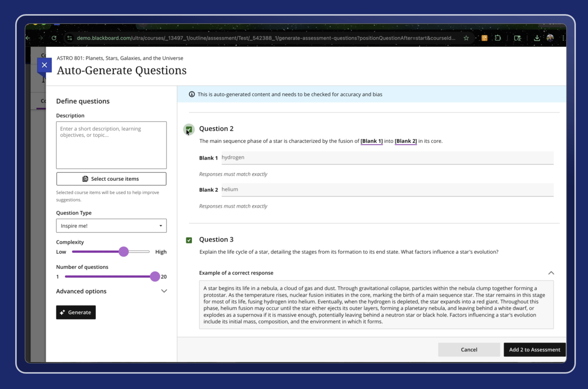Click the orange extension icon in toolbar

(484, 38)
